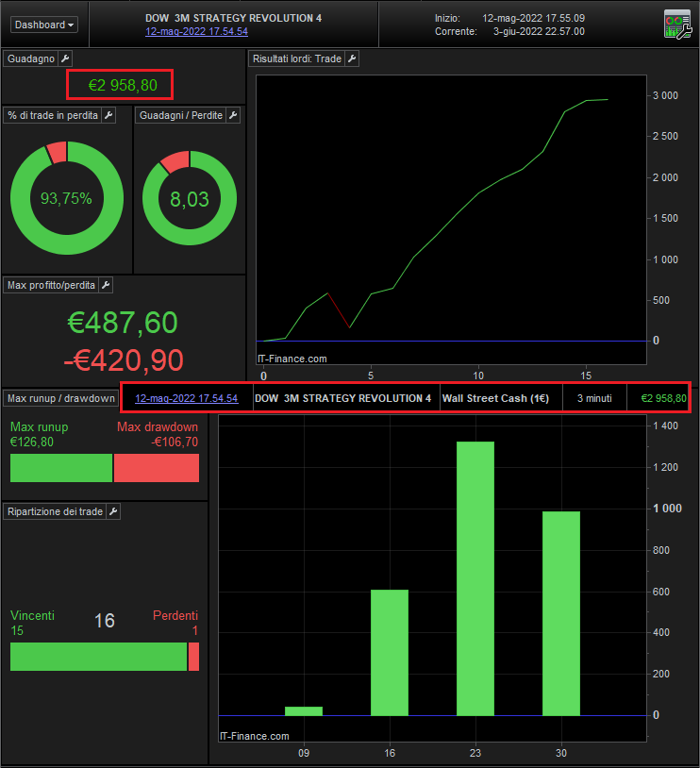
Task: Click the 93,75% donut chart
Action: point(67,198)
